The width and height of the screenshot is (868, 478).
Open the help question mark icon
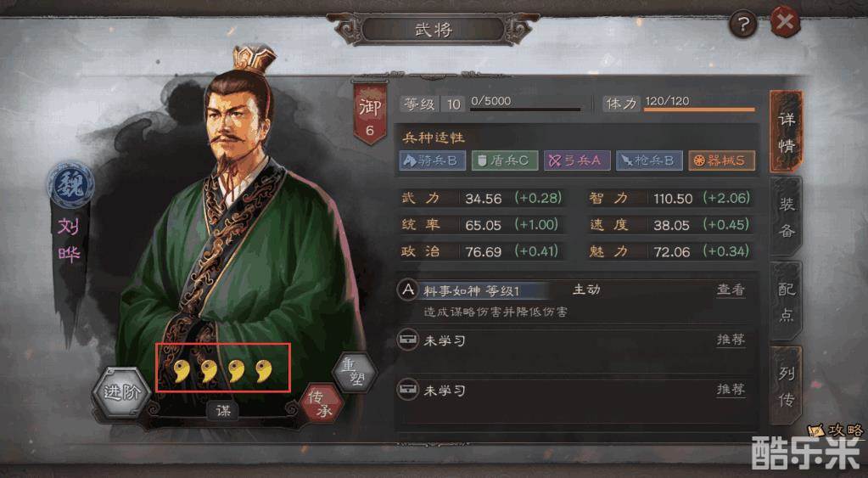pos(743,24)
